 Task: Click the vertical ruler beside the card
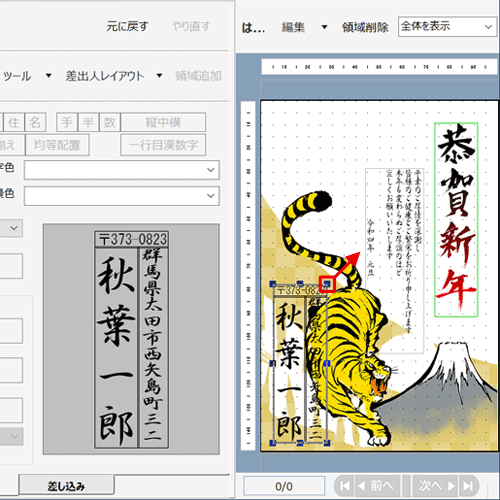248,276
